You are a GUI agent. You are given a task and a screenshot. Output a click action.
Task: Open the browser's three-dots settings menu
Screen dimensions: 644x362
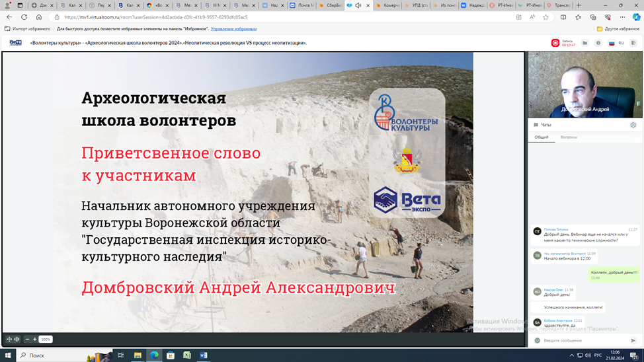point(622,17)
